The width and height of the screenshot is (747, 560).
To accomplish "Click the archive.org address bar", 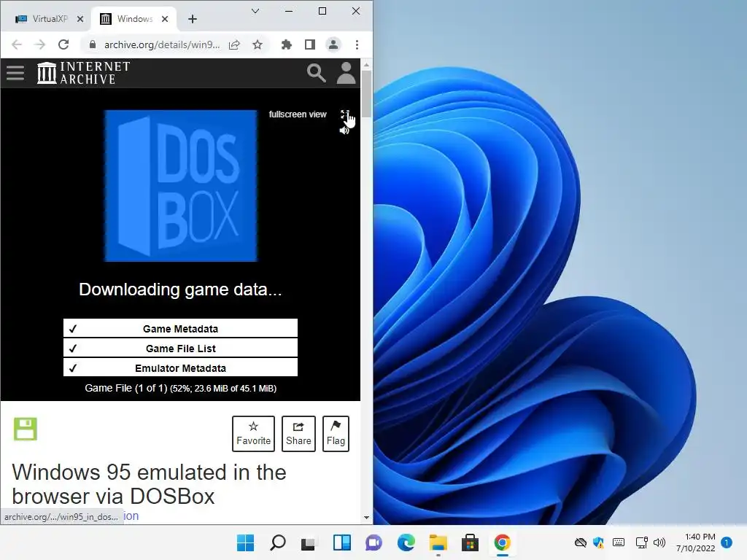I will point(162,44).
